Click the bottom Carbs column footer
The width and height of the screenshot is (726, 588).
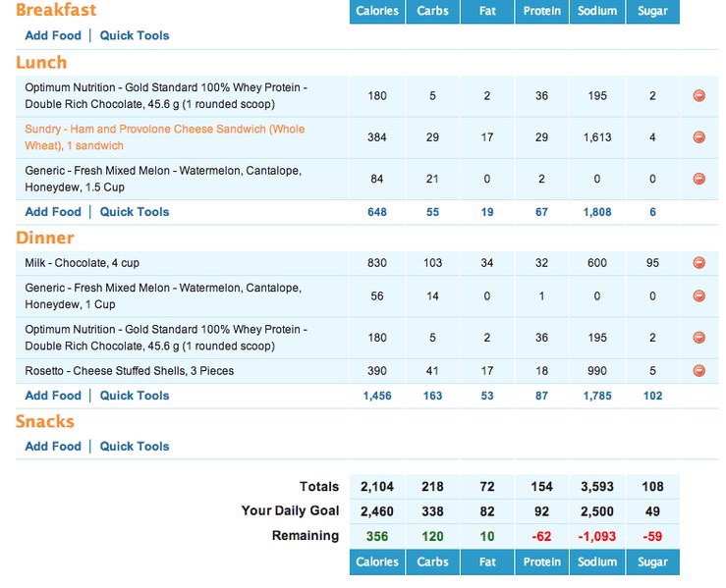pos(432,562)
